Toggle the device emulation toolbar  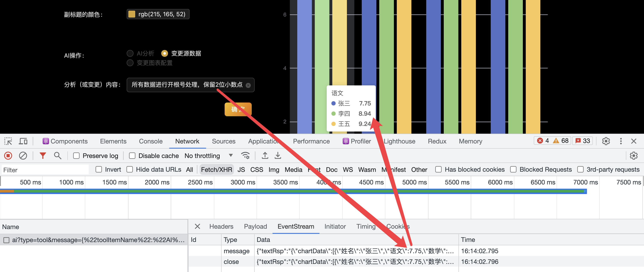point(23,141)
